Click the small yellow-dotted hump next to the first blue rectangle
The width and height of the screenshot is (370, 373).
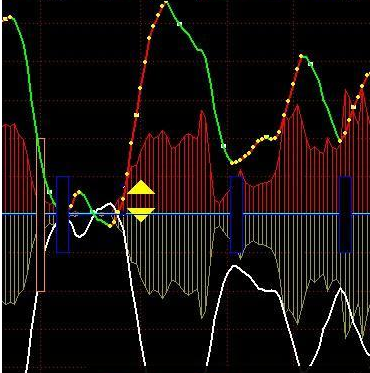point(78,193)
